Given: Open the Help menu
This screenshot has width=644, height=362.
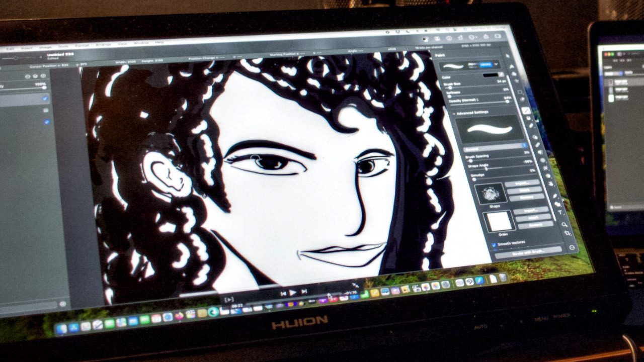Looking at the screenshot, I should click(x=159, y=43).
